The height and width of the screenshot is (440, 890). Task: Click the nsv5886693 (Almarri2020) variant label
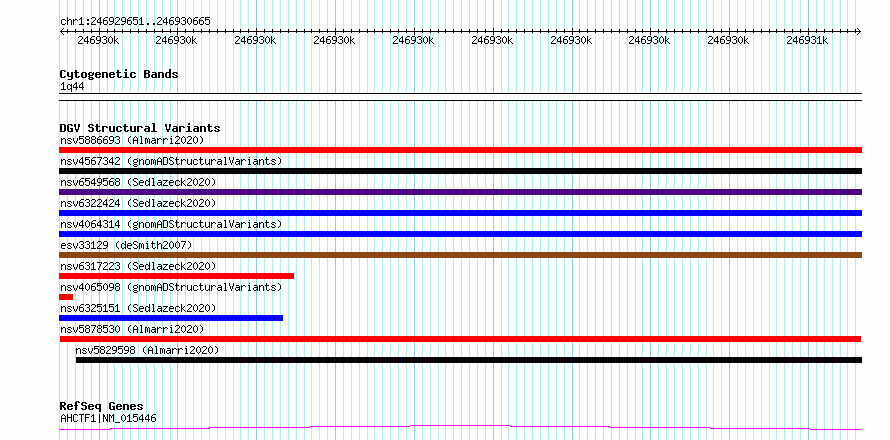tap(132, 140)
